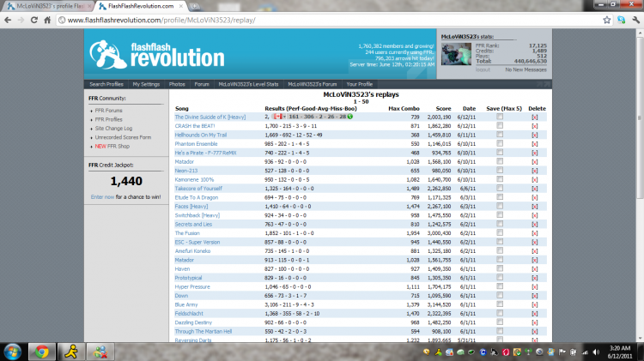This screenshot has width=644, height=361.
Task: Open AIM running man taskbar icon
Action: tap(71, 352)
